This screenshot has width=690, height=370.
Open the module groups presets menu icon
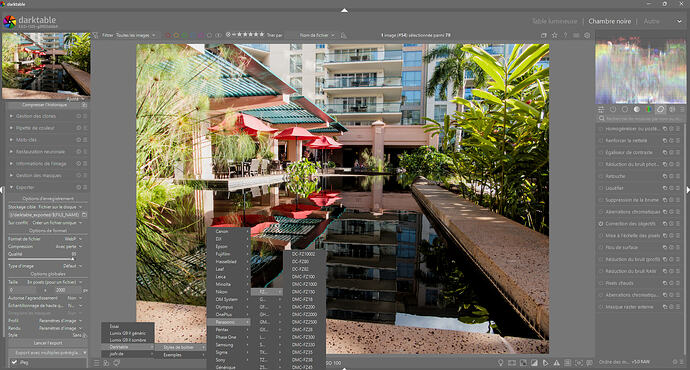[683, 110]
